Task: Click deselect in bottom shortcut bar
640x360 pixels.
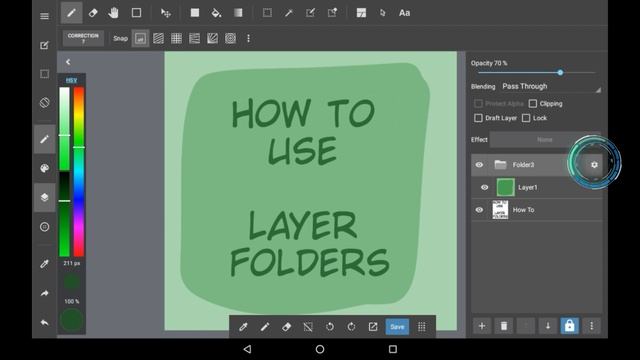Action: tap(308, 327)
